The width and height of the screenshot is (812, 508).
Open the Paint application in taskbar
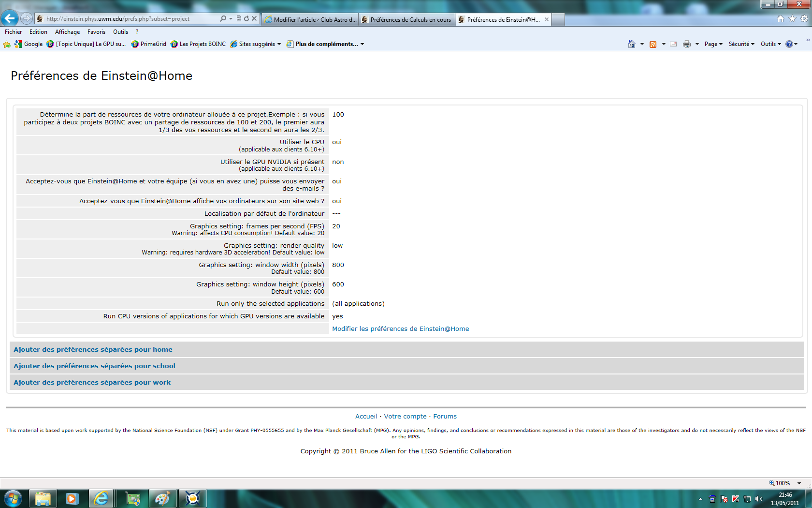(162, 498)
